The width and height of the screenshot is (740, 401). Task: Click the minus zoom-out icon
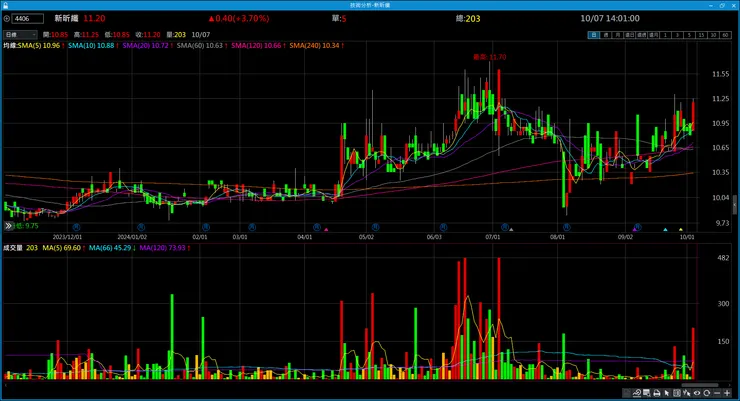pos(717,393)
